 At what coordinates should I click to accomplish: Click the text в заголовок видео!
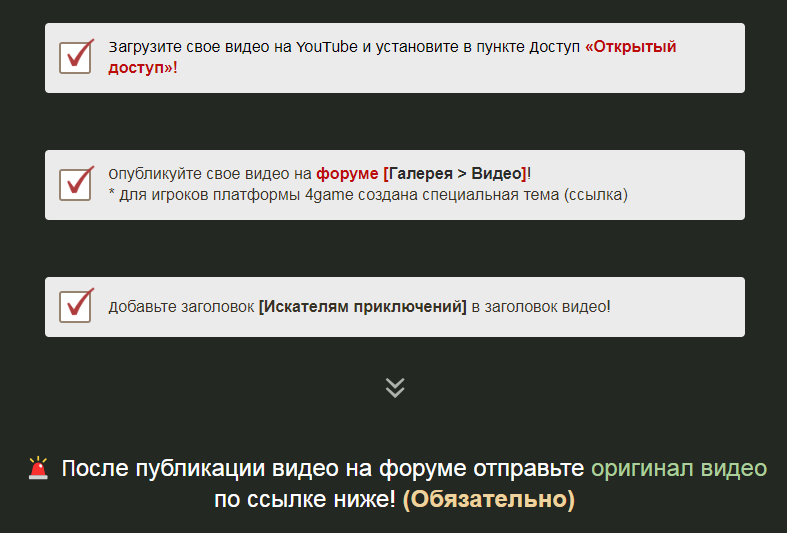tap(541, 307)
